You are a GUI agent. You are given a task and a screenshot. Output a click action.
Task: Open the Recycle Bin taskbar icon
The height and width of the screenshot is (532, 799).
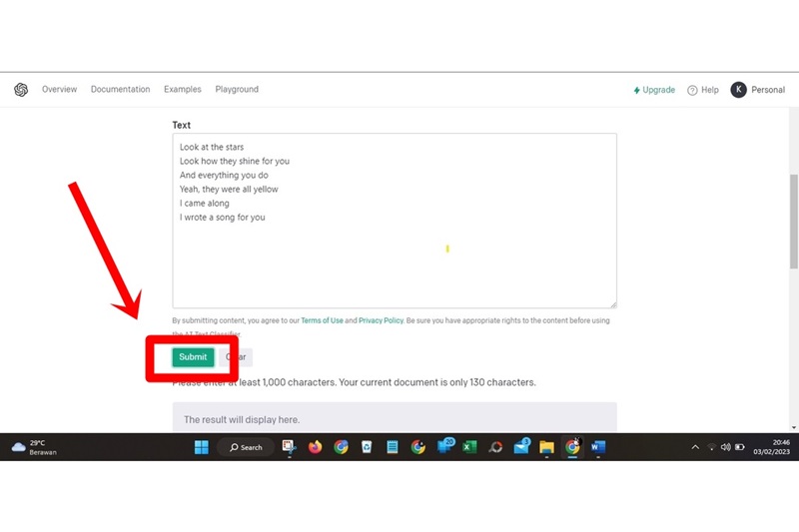point(367,447)
